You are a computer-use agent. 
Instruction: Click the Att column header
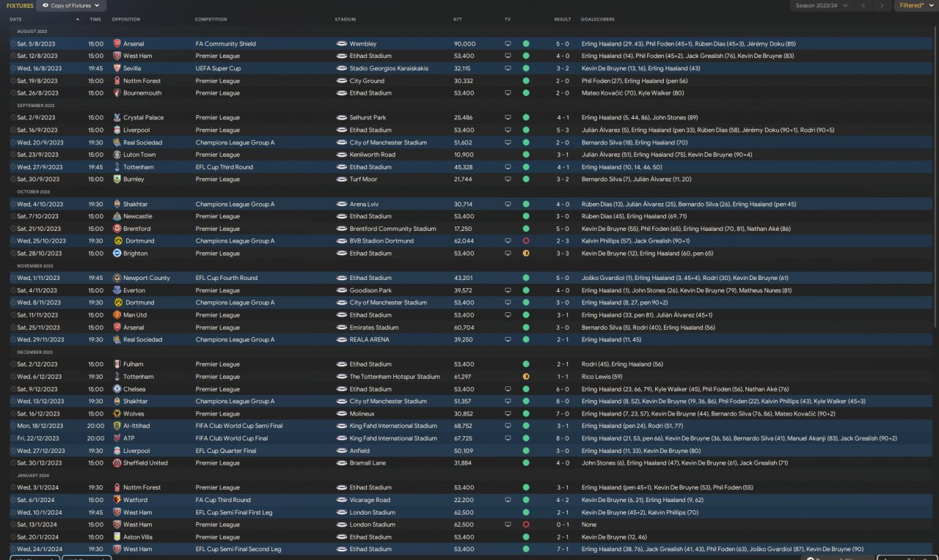(x=458, y=19)
